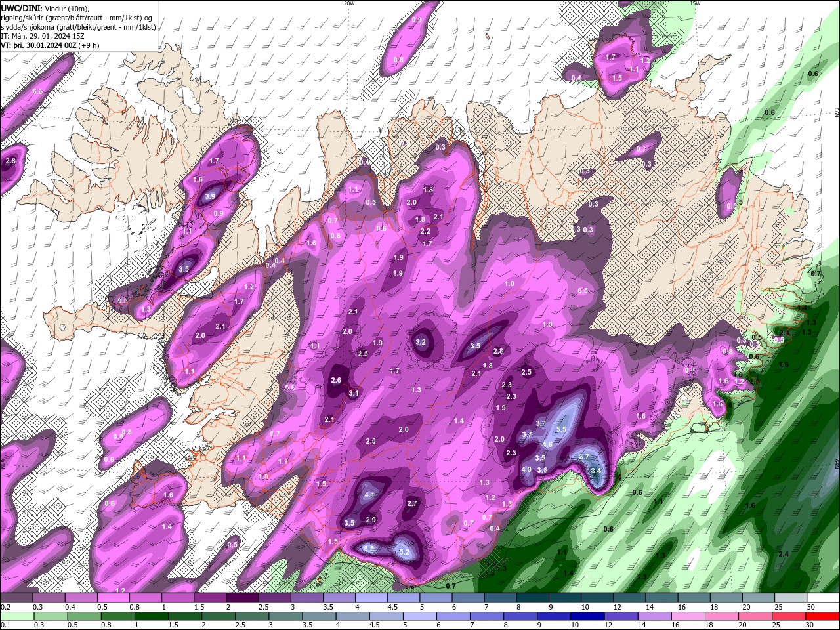Click the 0.2 label in the top legend row
This screenshot has width=840, height=630.
point(5,607)
